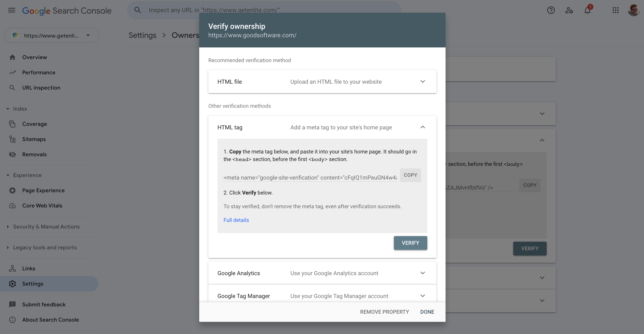Image resolution: width=644 pixels, height=334 pixels.
Task: Open the Google apps grid
Action: coord(616,10)
